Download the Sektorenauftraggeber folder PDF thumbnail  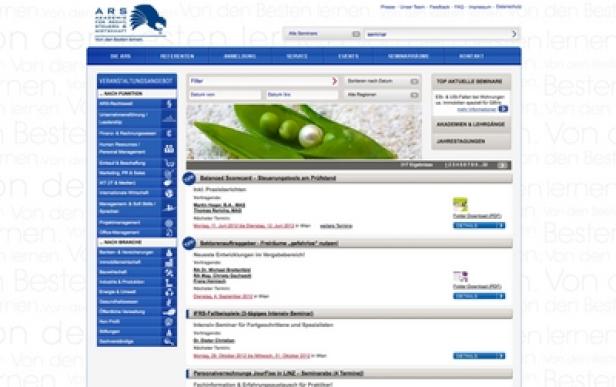[460, 276]
